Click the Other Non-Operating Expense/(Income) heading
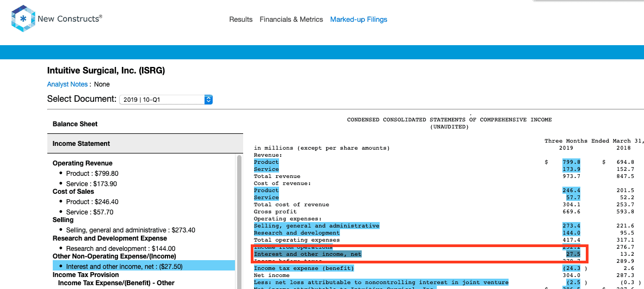The height and width of the screenshot is (289, 644). pyautogui.click(x=113, y=256)
